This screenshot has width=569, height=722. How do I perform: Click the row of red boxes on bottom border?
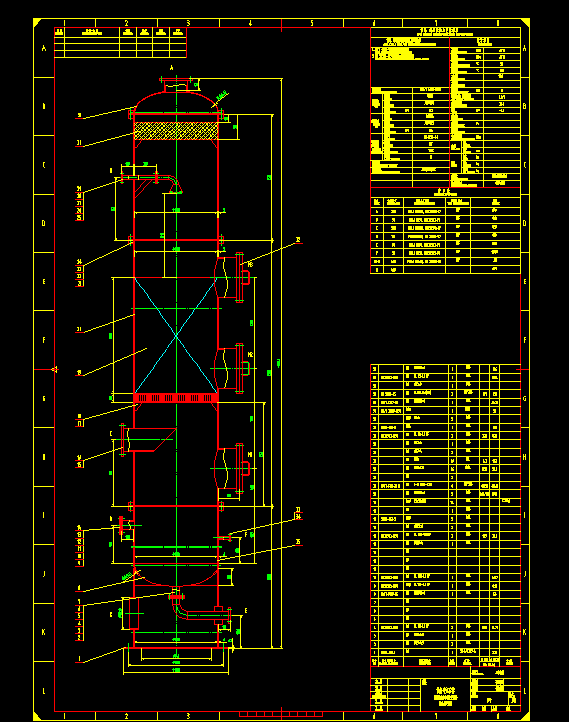click(281, 714)
